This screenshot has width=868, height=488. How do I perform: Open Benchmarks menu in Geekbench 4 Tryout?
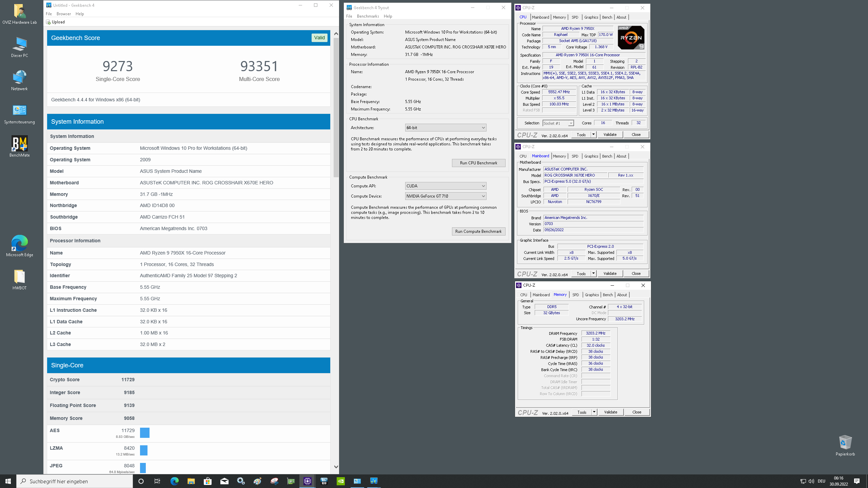(x=368, y=16)
